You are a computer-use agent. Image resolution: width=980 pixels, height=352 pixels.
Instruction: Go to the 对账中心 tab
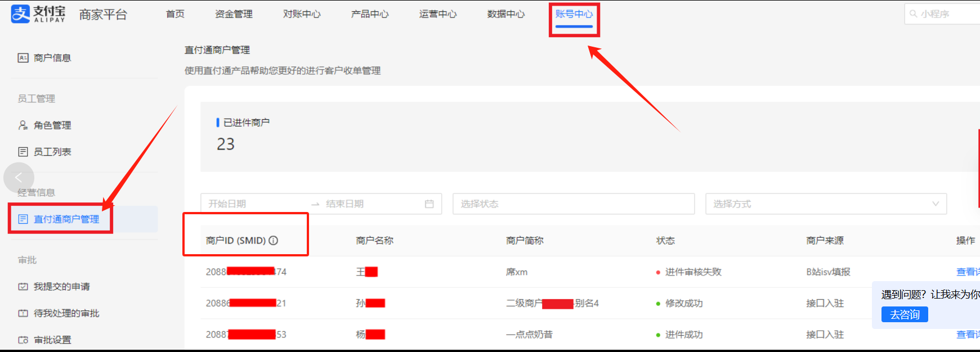[302, 14]
